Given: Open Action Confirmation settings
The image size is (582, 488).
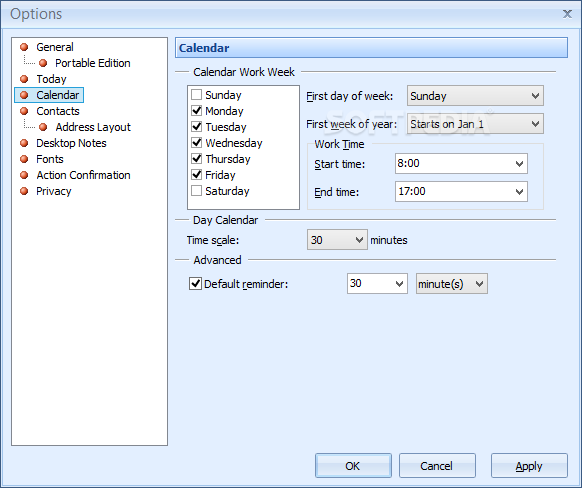Looking at the screenshot, I should point(84,175).
